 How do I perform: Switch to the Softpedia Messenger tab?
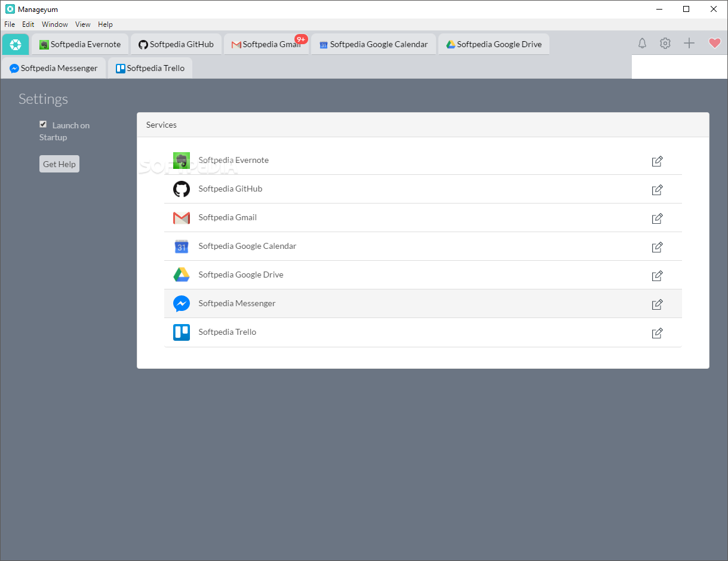pos(54,68)
